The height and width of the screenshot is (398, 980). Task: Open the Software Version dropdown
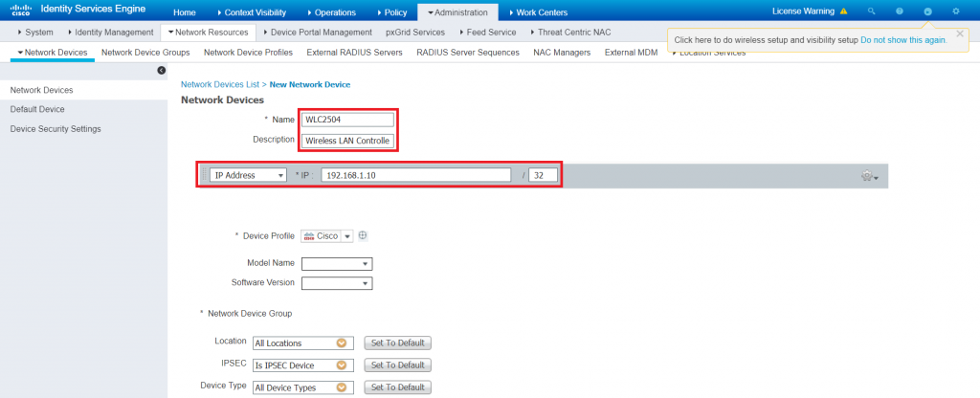(337, 283)
